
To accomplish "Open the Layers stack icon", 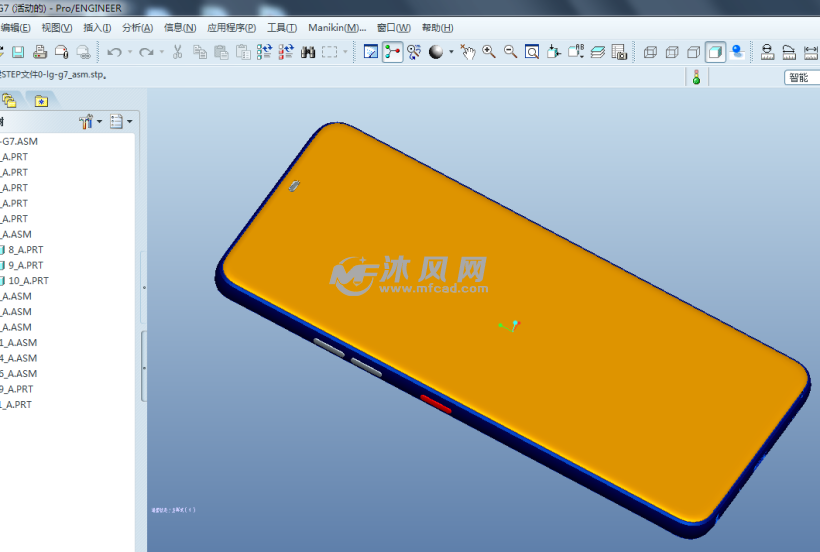I will (597, 52).
